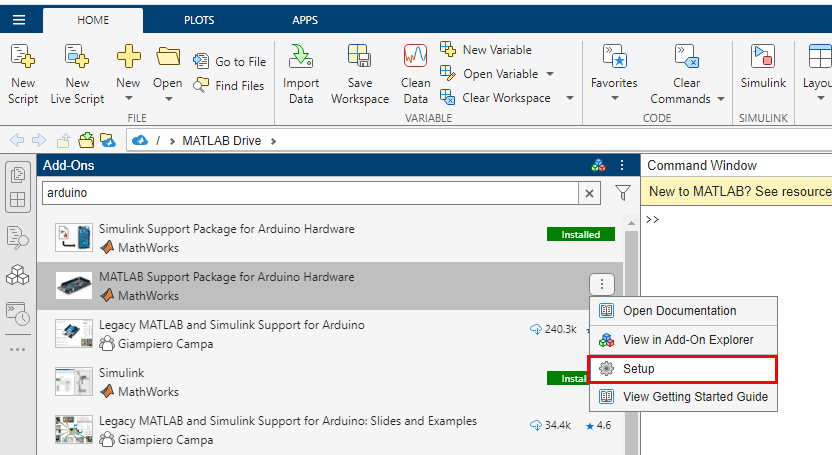
Task: Click the Import Data icon
Action: pos(301,56)
